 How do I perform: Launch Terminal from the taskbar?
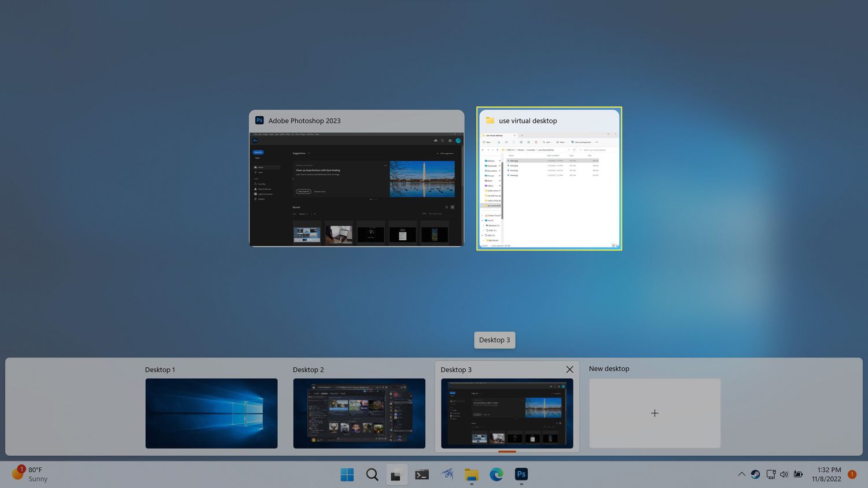click(x=422, y=475)
